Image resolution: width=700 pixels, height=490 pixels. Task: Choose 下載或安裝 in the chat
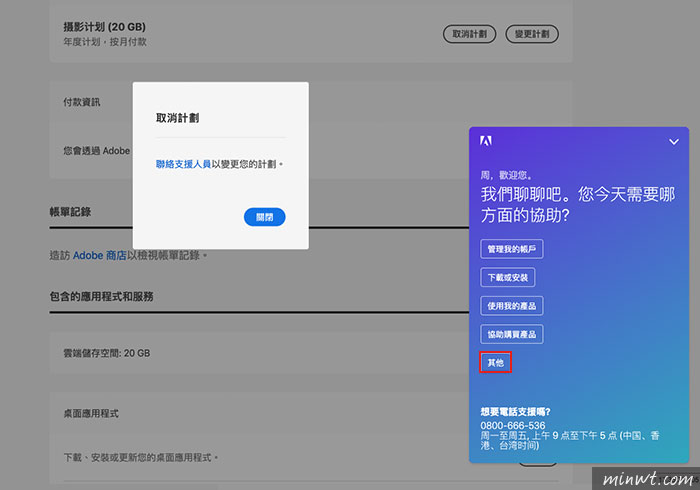pos(508,278)
